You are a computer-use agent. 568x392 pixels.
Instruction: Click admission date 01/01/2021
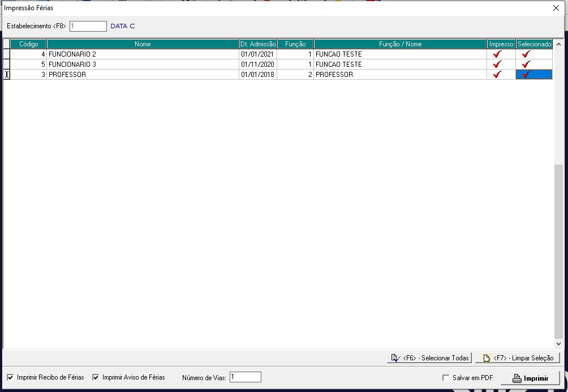click(258, 54)
